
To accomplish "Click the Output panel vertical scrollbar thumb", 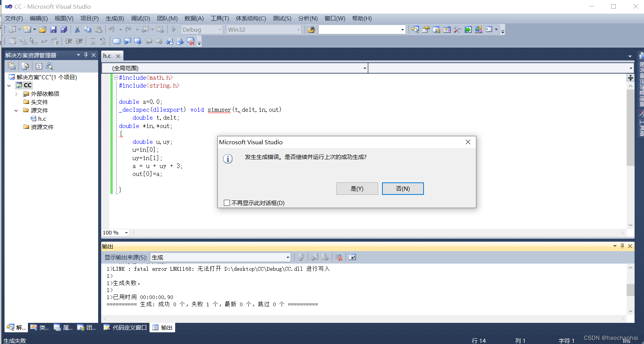I will 630,290.
